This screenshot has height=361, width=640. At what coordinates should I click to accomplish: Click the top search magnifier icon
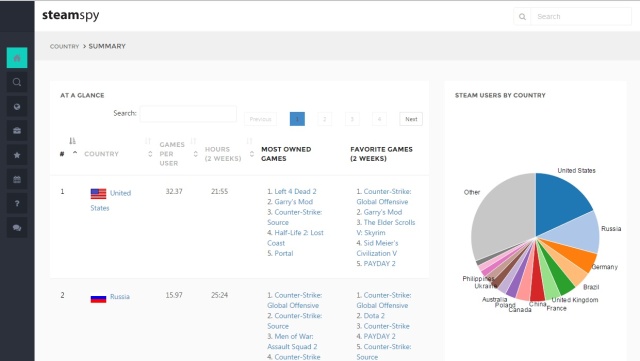522,17
